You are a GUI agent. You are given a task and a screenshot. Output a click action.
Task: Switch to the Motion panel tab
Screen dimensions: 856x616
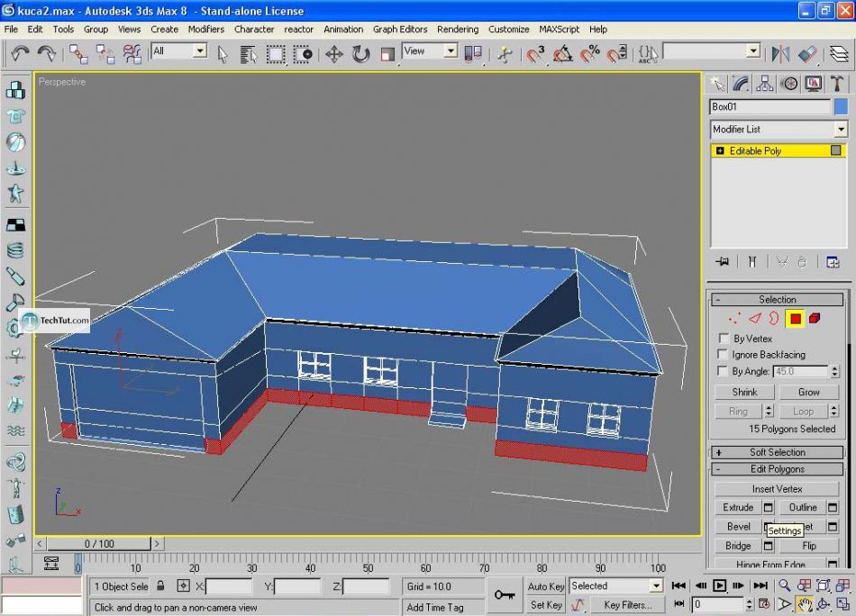point(788,84)
